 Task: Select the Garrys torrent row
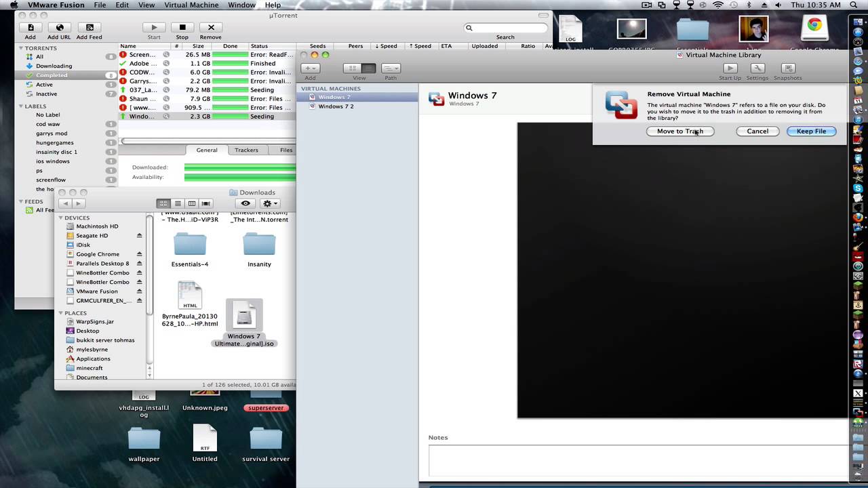[x=208, y=81]
